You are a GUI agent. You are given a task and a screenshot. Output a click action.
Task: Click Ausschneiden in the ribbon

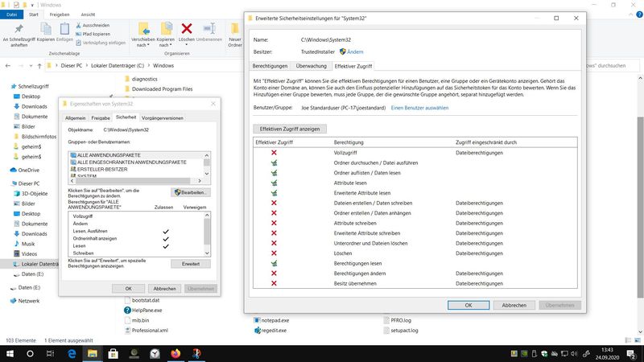click(93, 26)
